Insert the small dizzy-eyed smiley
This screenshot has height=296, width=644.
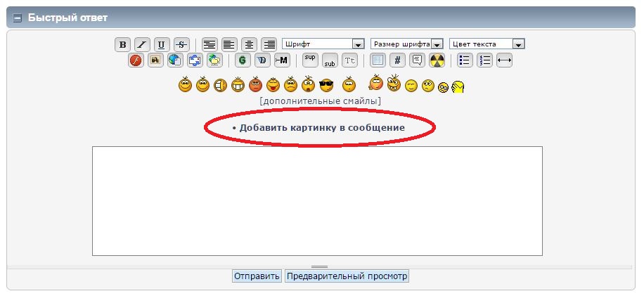pyautogui.click(x=443, y=88)
